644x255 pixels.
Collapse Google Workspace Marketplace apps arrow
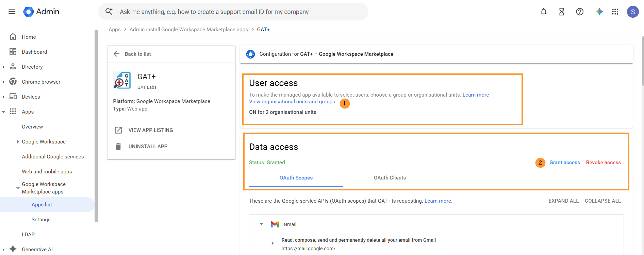click(18, 188)
